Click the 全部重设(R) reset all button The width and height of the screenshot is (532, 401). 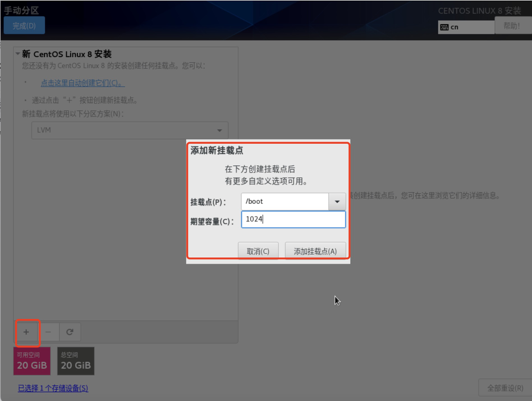click(x=505, y=388)
